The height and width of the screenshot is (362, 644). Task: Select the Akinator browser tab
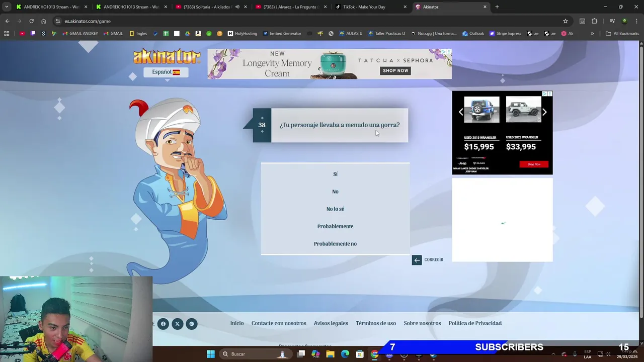pos(450,7)
